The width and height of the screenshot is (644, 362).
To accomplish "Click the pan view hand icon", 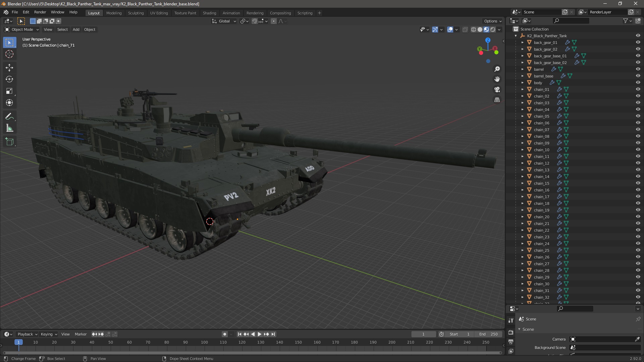I will tap(497, 79).
